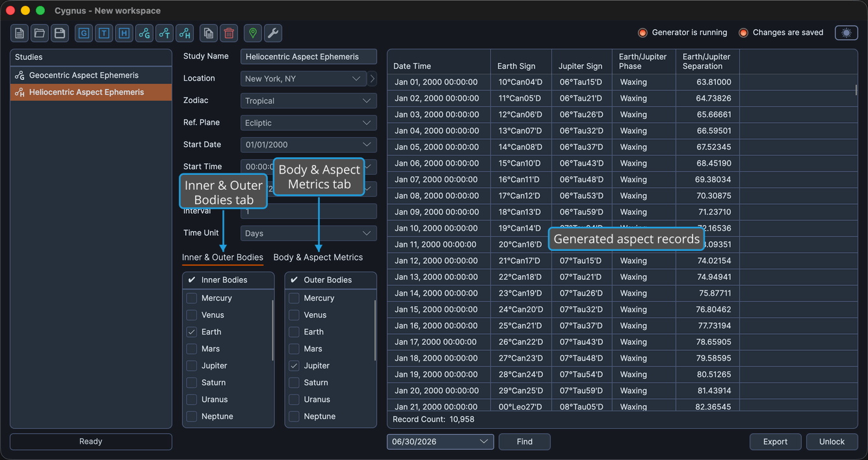
Task: Click the Changes are saved indicator
Action: [782, 32]
